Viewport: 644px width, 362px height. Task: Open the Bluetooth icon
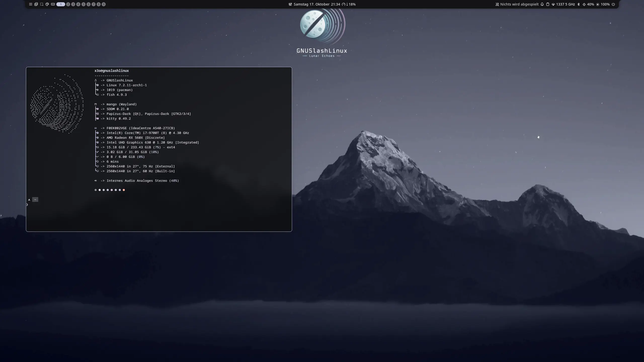[578, 4]
